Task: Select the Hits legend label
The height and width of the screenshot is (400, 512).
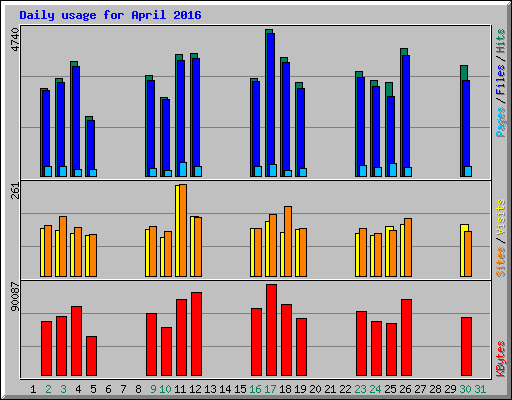Action: pos(500,41)
